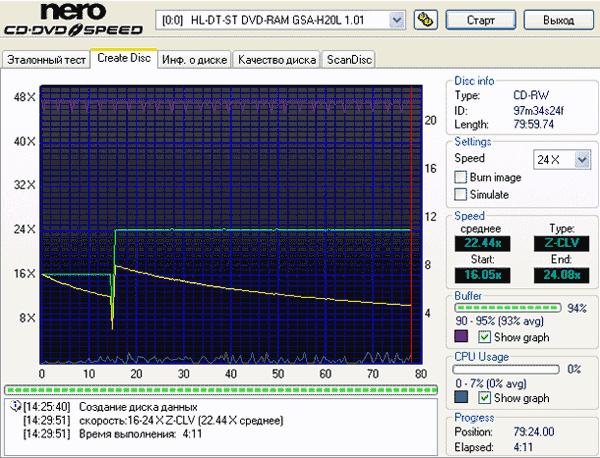Click the CPU usage level bar

[x=506, y=369]
